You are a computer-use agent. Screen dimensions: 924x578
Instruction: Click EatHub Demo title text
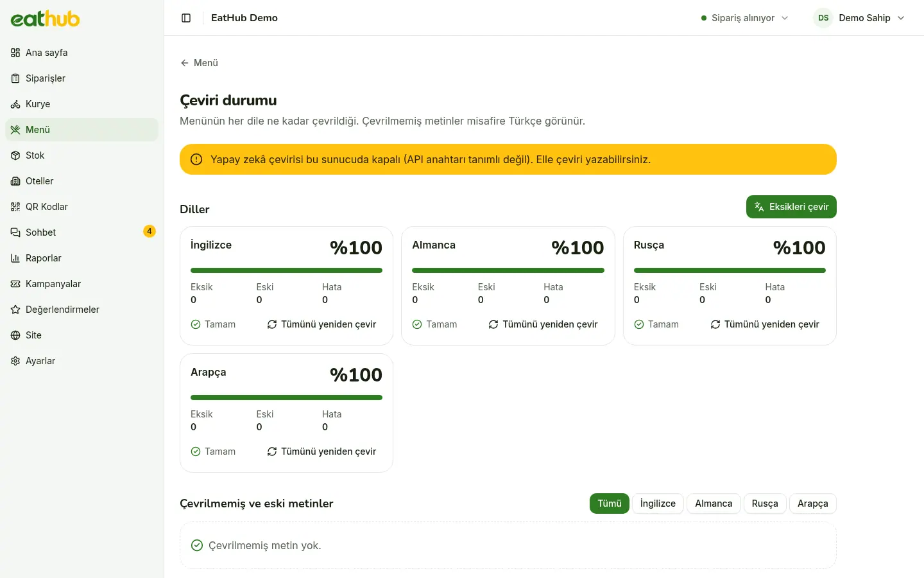[244, 18]
